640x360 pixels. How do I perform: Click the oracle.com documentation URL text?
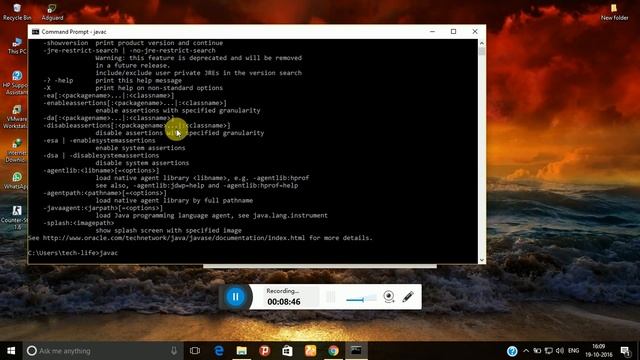tap(174, 238)
